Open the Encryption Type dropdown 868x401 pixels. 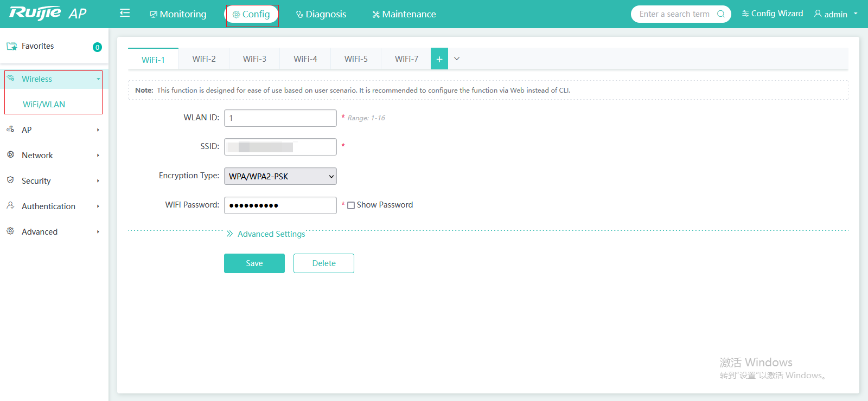[280, 176]
